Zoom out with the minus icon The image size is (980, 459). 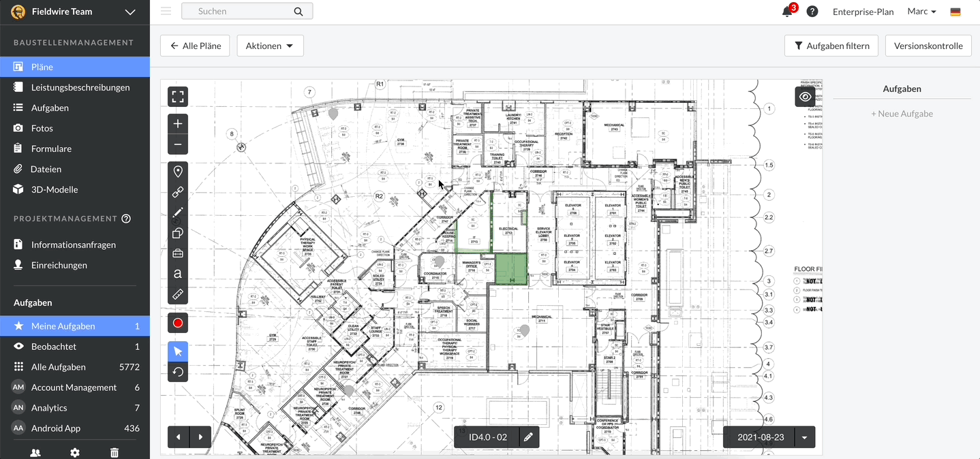point(178,144)
